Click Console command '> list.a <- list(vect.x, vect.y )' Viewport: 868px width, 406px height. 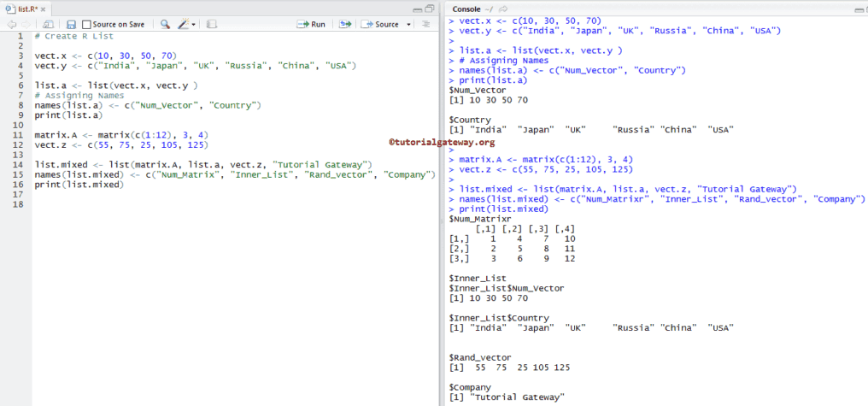click(536, 50)
